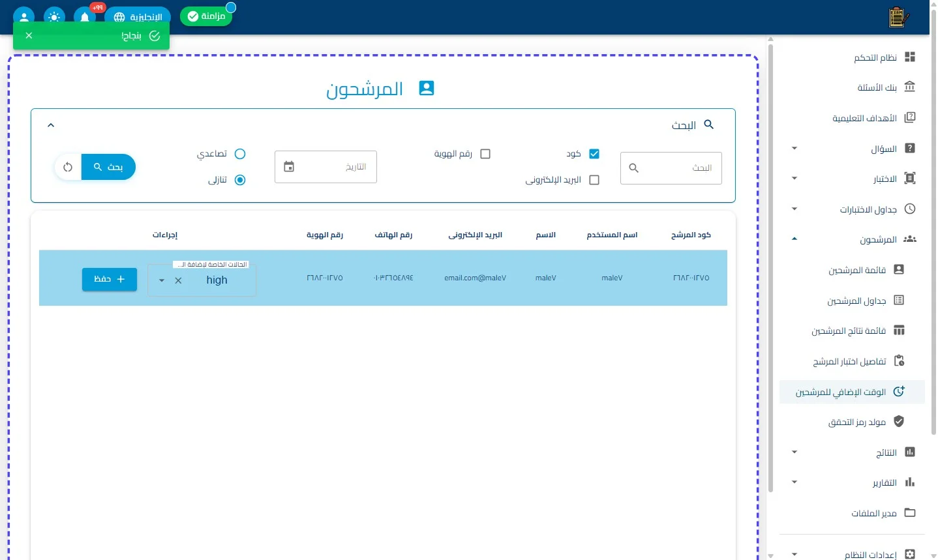Open the user profile icon
The image size is (938, 560).
pyautogui.click(x=24, y=16)
